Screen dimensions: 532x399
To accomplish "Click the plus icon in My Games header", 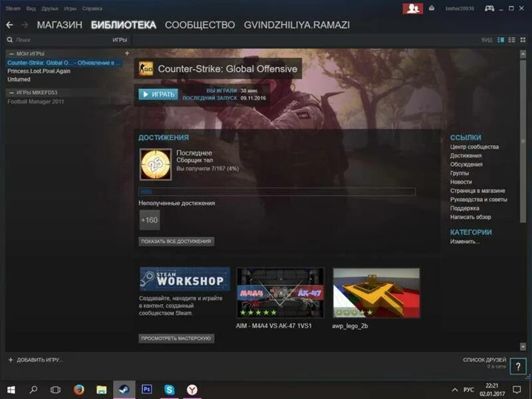I will [x=127, y=53].
